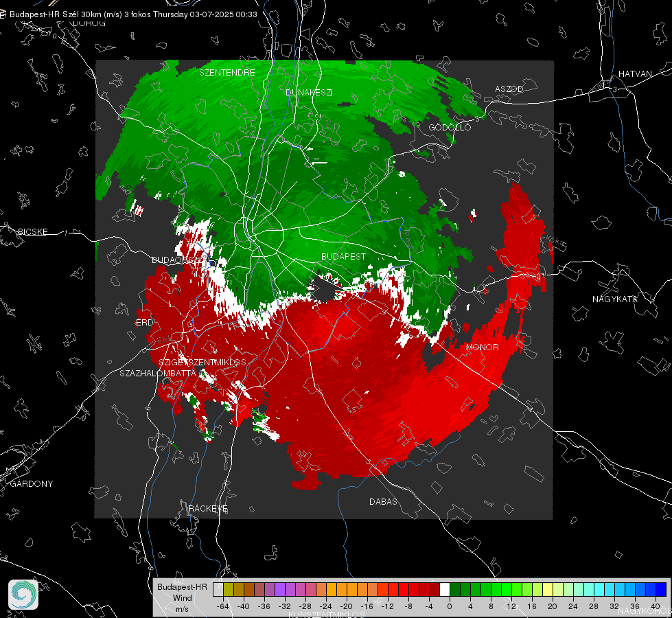Click the 28 value on legend scale
The image size is (672, 618).
[594, 606]
